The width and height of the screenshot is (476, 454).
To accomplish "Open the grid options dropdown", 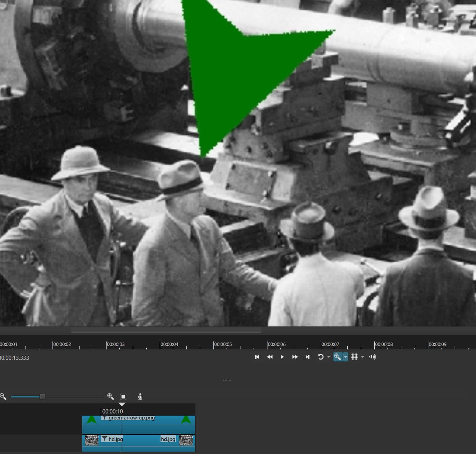I will (362, 357).
